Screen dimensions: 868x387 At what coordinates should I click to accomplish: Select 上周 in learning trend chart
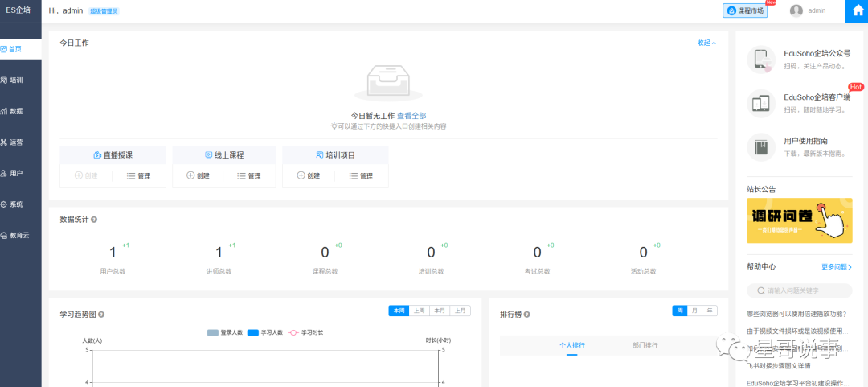click(x=419, y=311)
